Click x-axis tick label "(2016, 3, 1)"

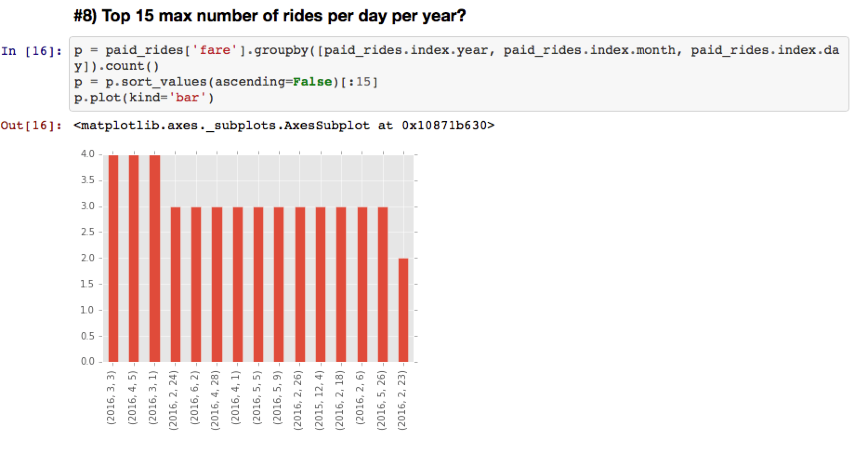click(x=152, y=398)
